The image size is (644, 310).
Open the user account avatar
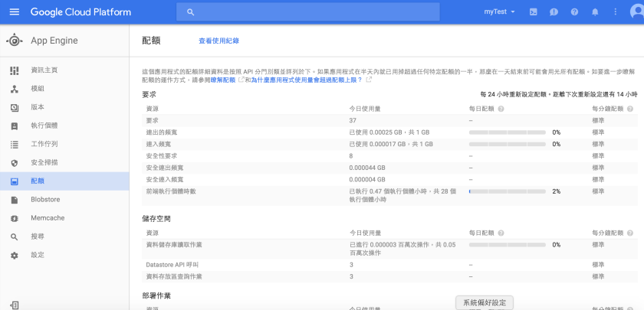[637, 11]
